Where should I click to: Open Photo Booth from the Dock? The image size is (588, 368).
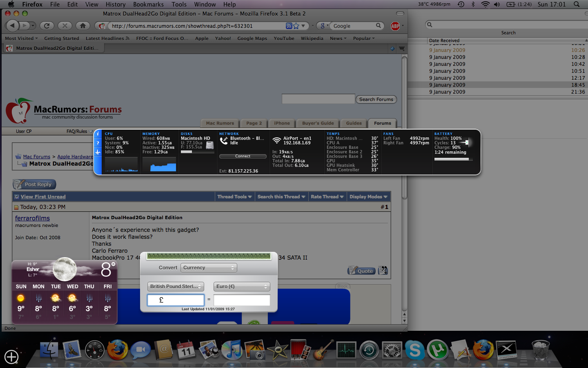click(x=300, y=350)
